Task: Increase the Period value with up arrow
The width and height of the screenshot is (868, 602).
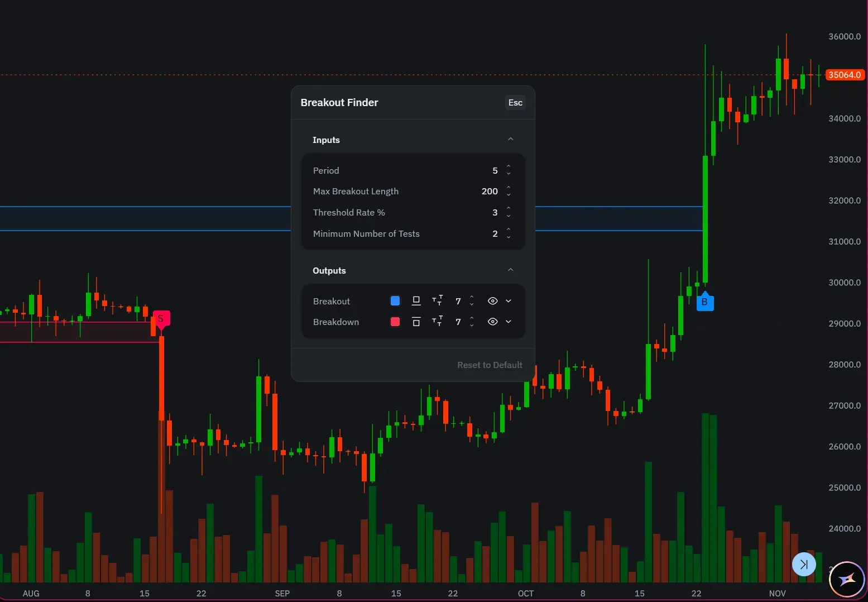Action: (509, 167)
